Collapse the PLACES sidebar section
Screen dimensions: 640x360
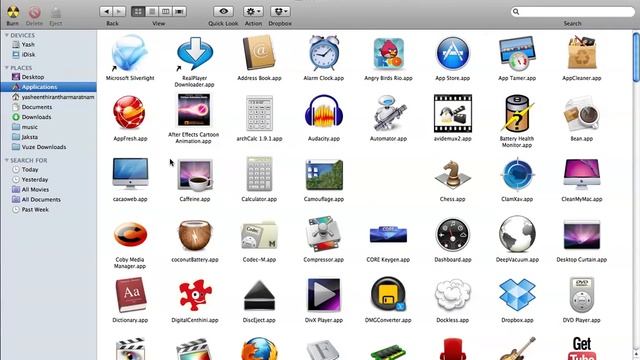click(x=7, y=68)
